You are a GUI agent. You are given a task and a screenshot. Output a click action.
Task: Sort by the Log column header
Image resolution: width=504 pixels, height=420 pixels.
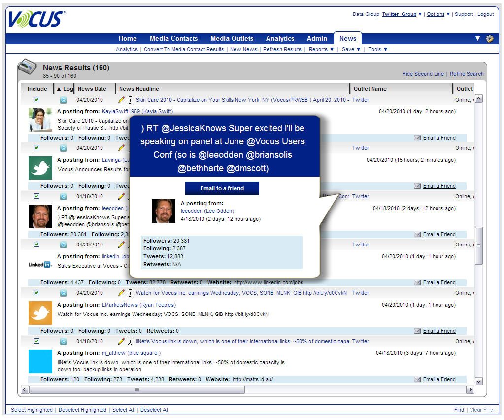pos(65,89)
